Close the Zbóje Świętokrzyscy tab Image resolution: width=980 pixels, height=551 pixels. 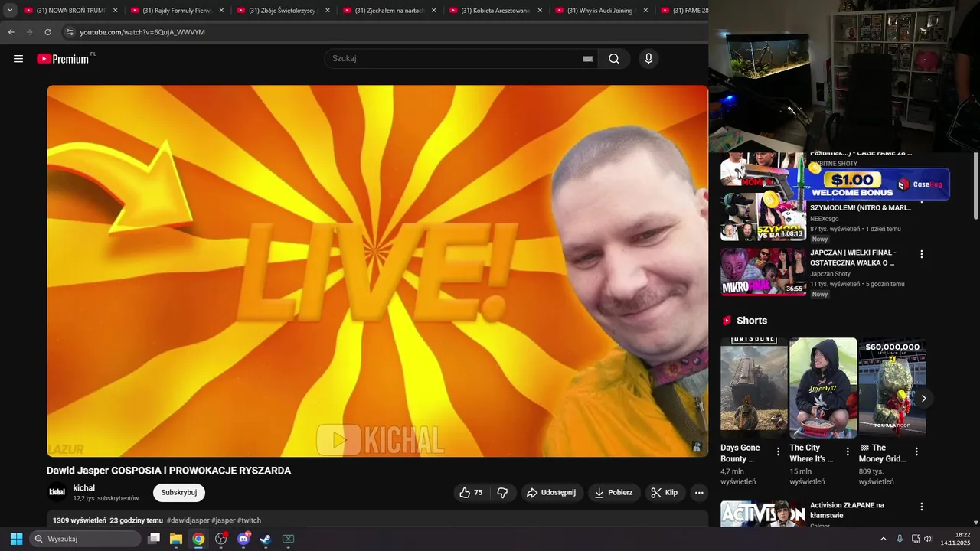[x=328, y=11]
